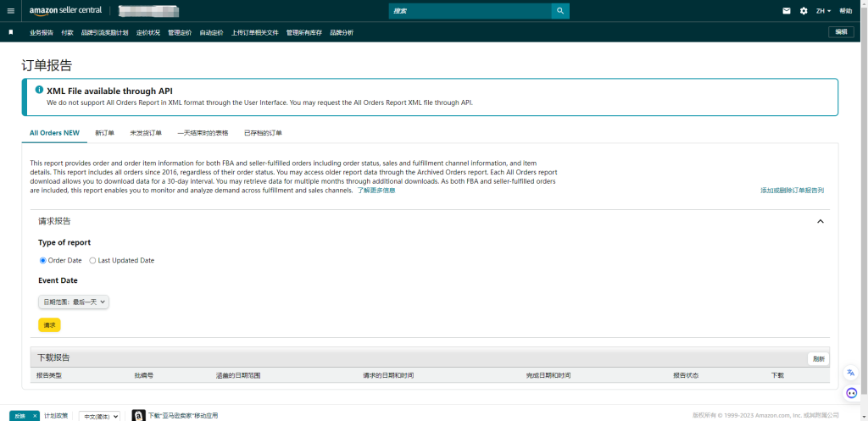Open 上传订单相关文件 in the favorites bar
Viewport: 868px width, 421px height.
tap(254, 33)
